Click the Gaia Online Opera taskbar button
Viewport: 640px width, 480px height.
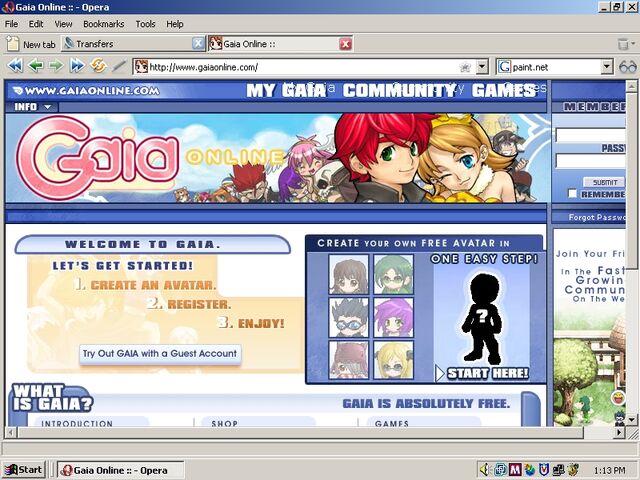(x=120, y=470)
